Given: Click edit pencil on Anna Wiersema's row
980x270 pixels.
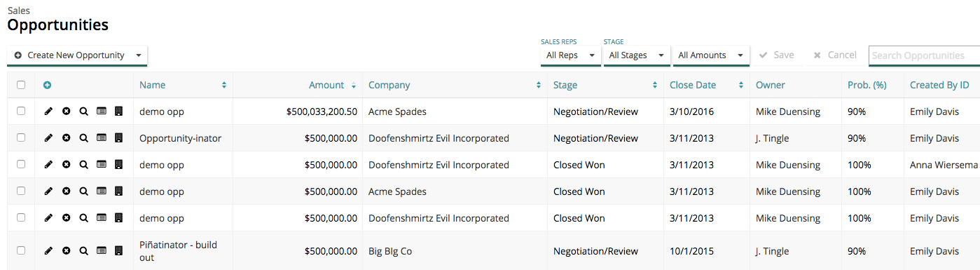Looking at the screenshot, I should point(48,165).
